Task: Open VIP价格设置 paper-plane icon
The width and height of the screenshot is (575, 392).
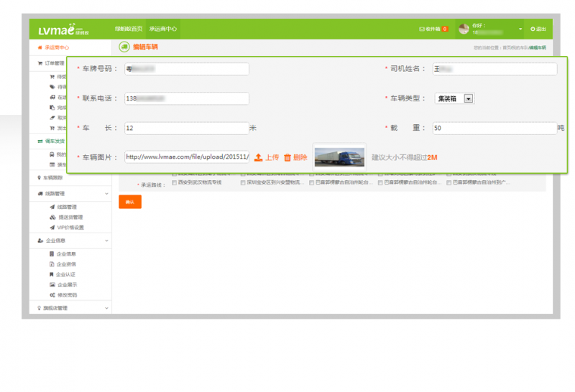Action: (52, 228)
